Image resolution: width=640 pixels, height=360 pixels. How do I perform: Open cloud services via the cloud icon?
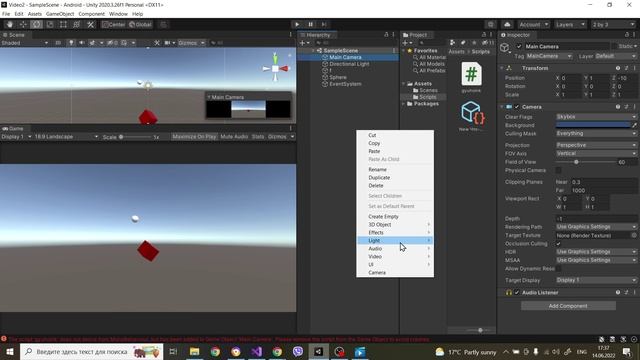pos(507,24)
